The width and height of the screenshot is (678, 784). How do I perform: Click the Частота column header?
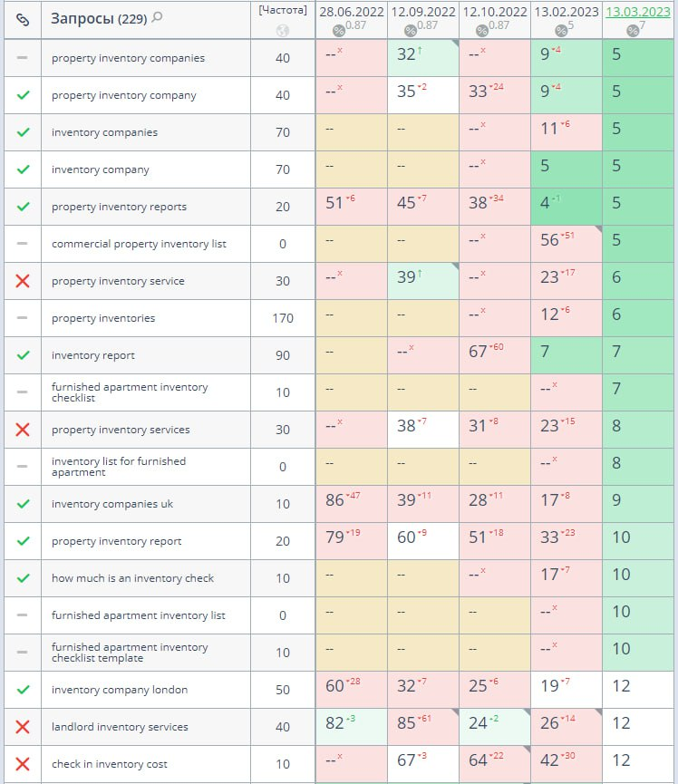click(x=283, y=11)
